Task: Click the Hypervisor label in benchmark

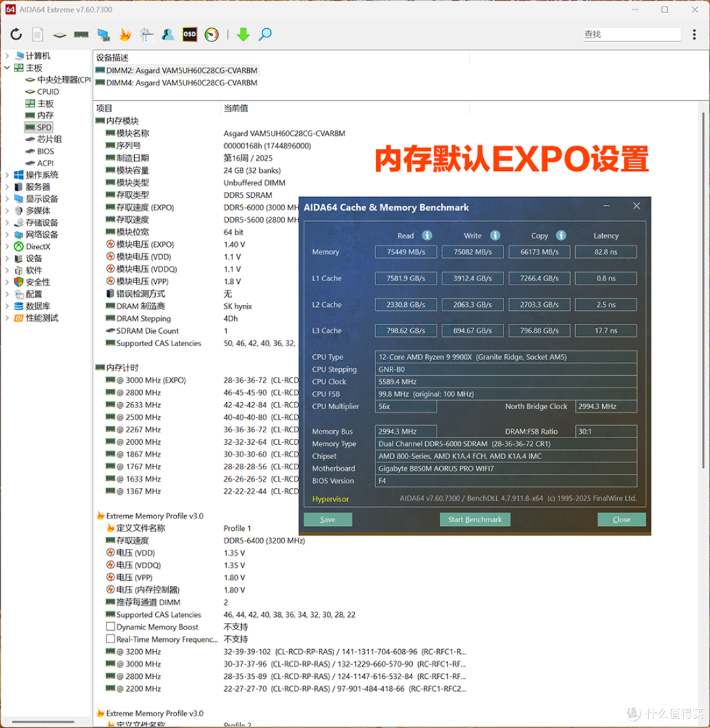Action: click(x=331, y=499)
